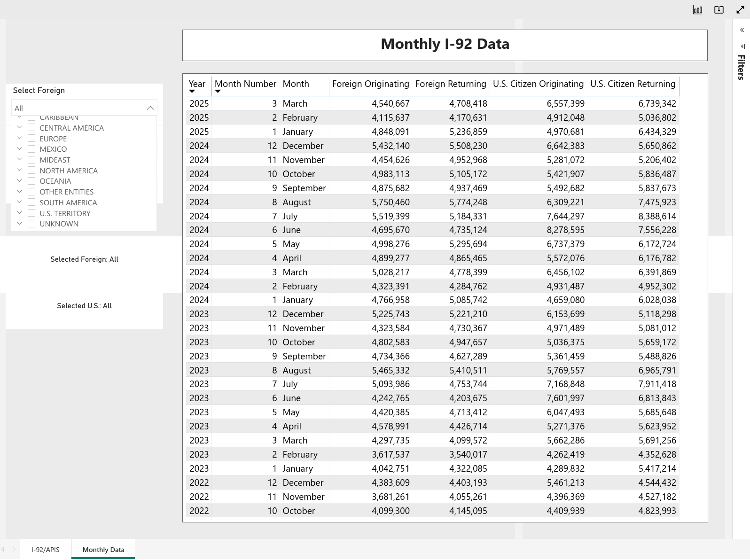
Task: Select cell value 7,601,997
Action: click(x=566, y=398)
